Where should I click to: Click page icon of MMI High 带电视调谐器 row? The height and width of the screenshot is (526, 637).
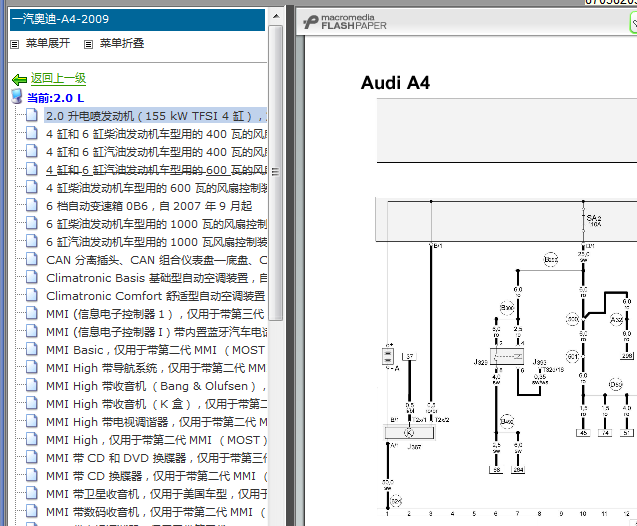tap(32, 421)
